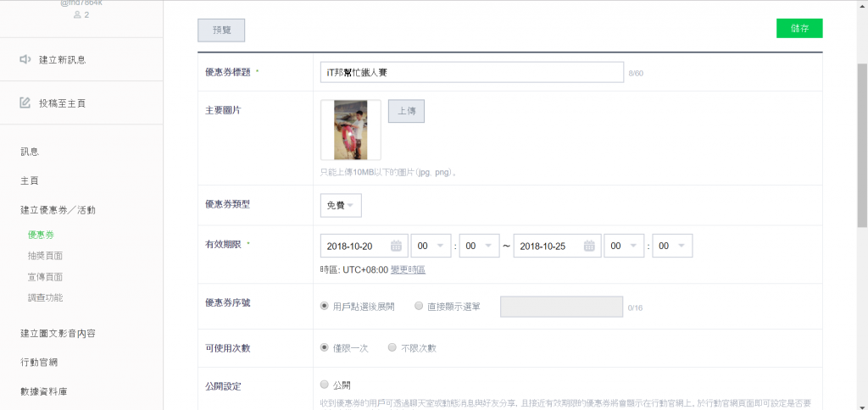
Task: Open 建立新訊息 in the sidebar
Action: [x=62, y=60]
